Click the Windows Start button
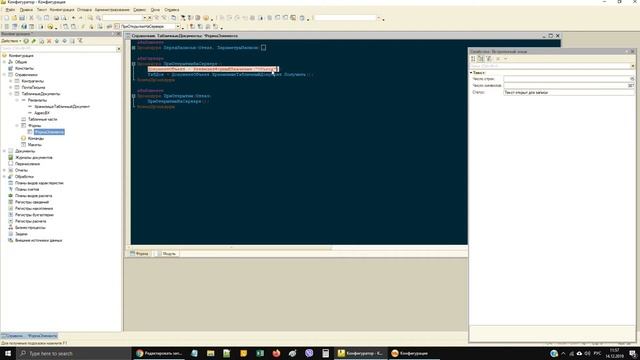Screen dimensions: 640x360 pyautogui.click(x=8, y=353)
